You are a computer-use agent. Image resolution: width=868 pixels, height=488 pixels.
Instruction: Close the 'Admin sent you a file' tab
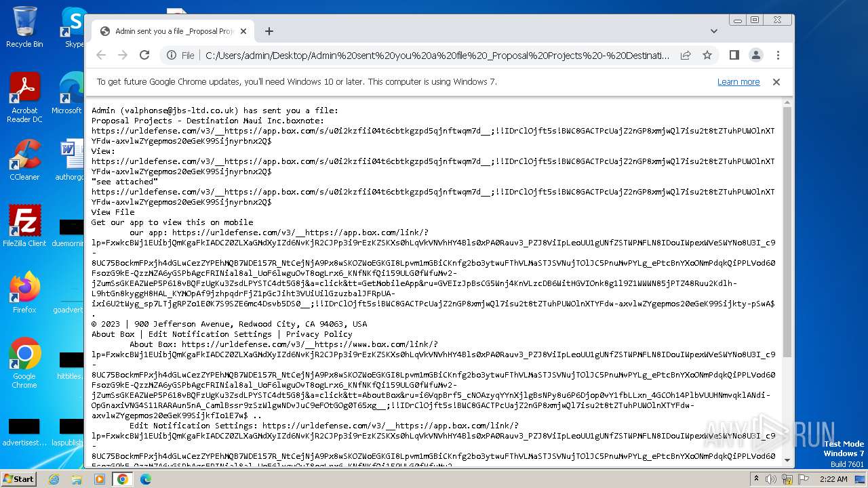pos(243,31)
